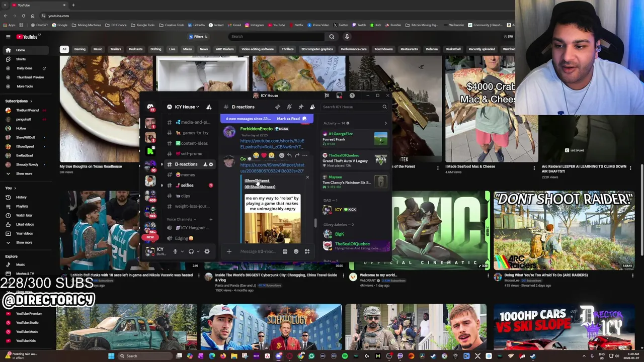Select Gaming filter chip on YouTube
Image resolution: width=644 pixels, height=362 pixels.
click(79, 49)
